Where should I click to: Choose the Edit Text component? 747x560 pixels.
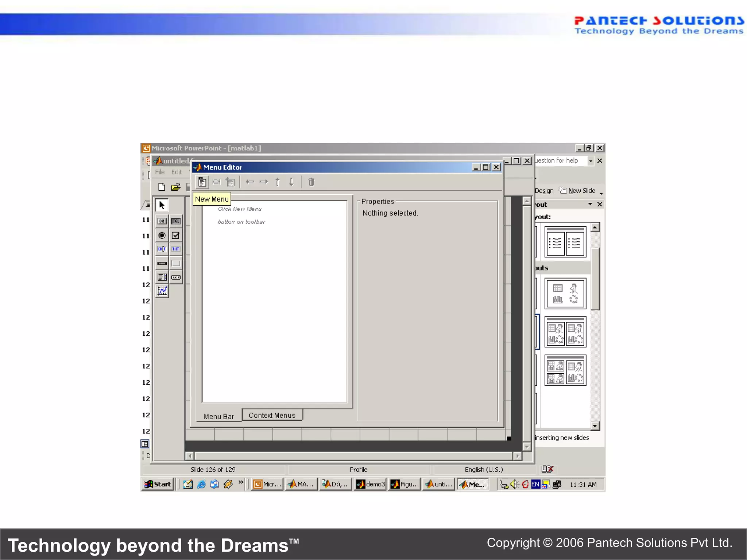point(162,249)
